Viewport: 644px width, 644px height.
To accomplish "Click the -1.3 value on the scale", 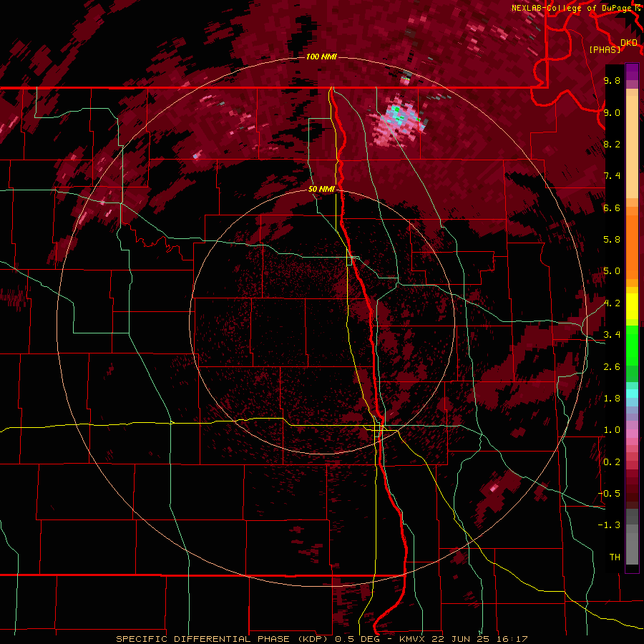I will [610, 525].
